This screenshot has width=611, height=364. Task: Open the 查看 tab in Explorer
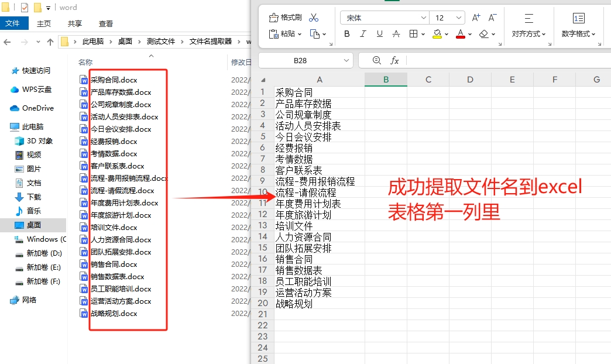(x=105, y=24)
